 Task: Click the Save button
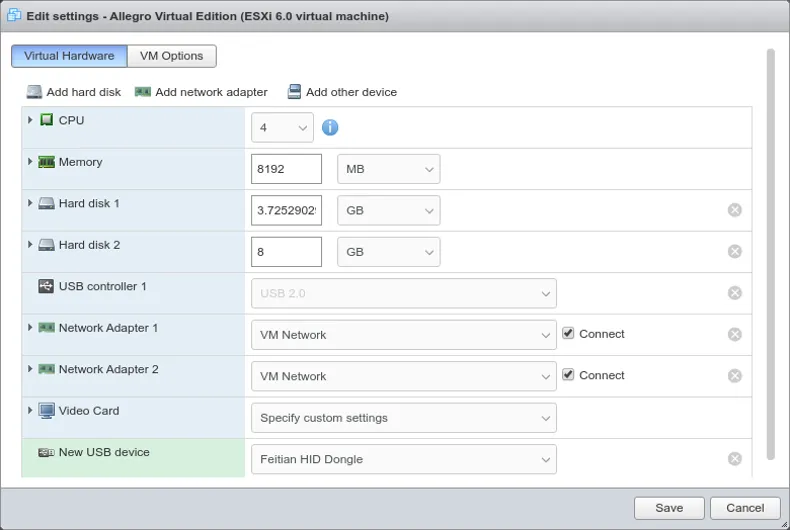[x=669, y=508]
